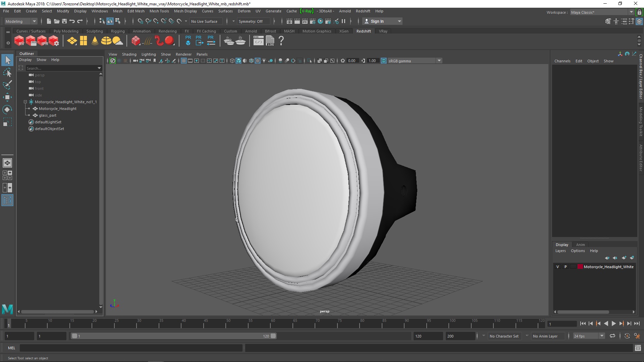Click the Redshift RV render view icon
The width and height of the screenshot is (644, 362).
19,41
